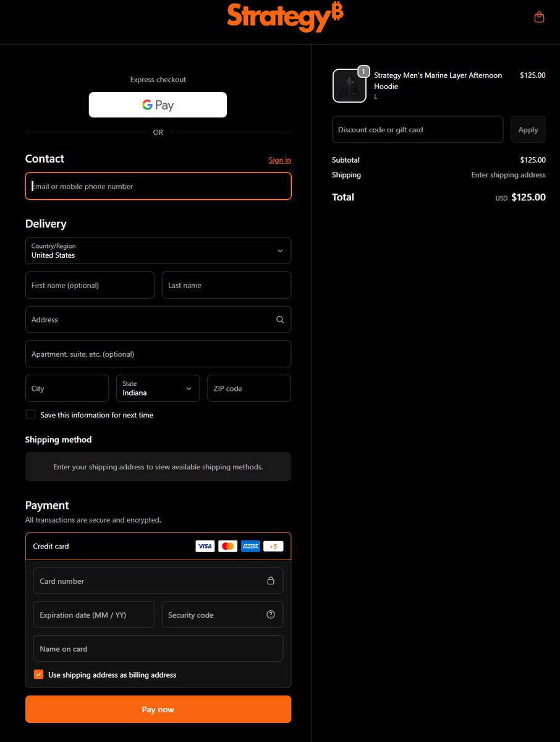Screen dimensions: 560x742
Task: Open the Country/Region dropdown
Action: [158, 250]
